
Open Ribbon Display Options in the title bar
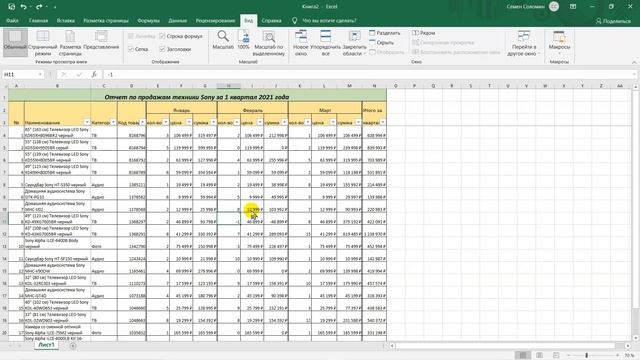coord(573,7)
